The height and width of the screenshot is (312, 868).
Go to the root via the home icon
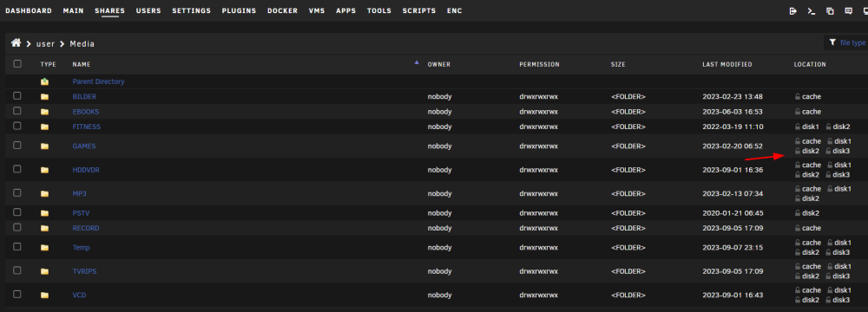pos(16,43)
